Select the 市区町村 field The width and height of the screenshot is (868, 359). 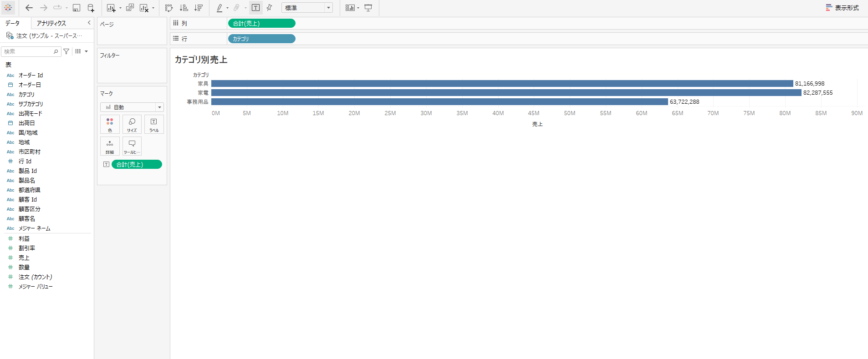click(29, 152)
